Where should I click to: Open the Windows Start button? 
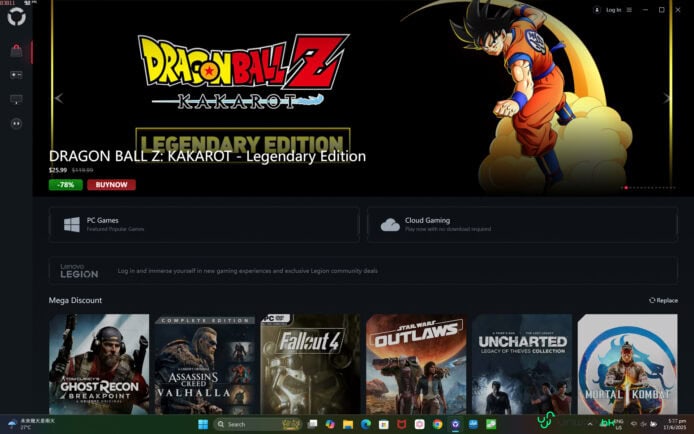tap(203, 425)
